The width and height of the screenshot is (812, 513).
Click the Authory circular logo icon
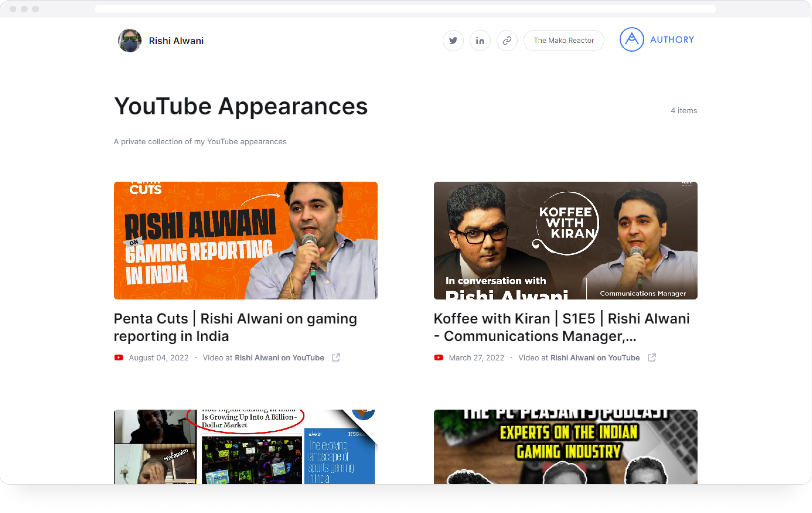point(631,39)
